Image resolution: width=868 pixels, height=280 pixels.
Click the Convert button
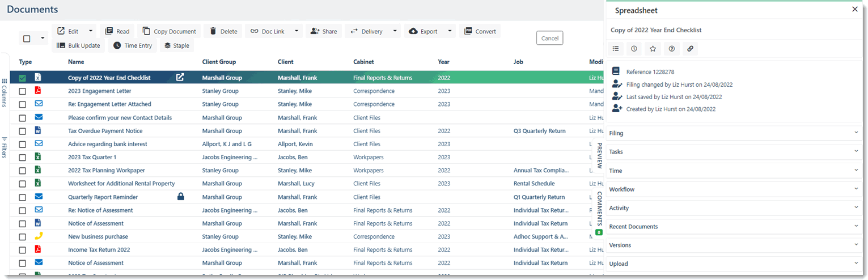[480, 31]
